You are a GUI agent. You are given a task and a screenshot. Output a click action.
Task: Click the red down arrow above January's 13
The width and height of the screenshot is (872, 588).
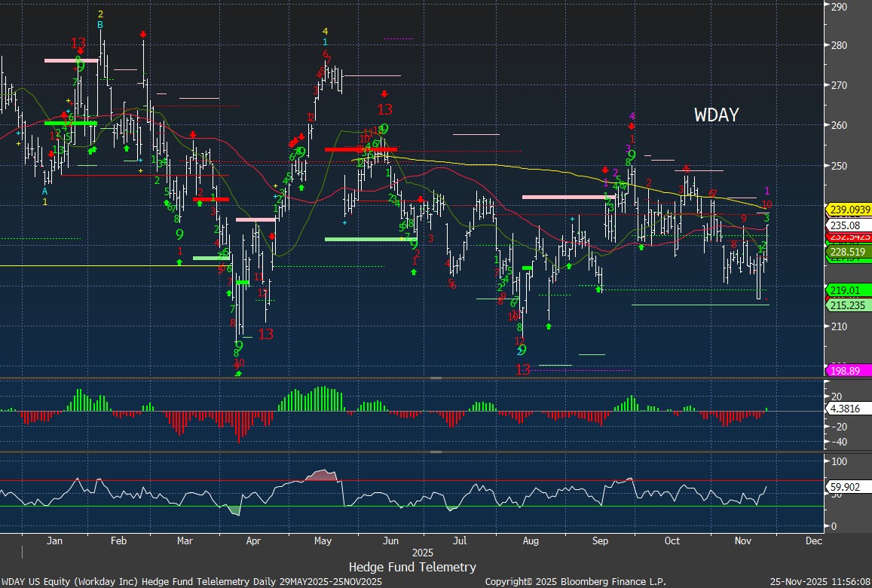81,51
